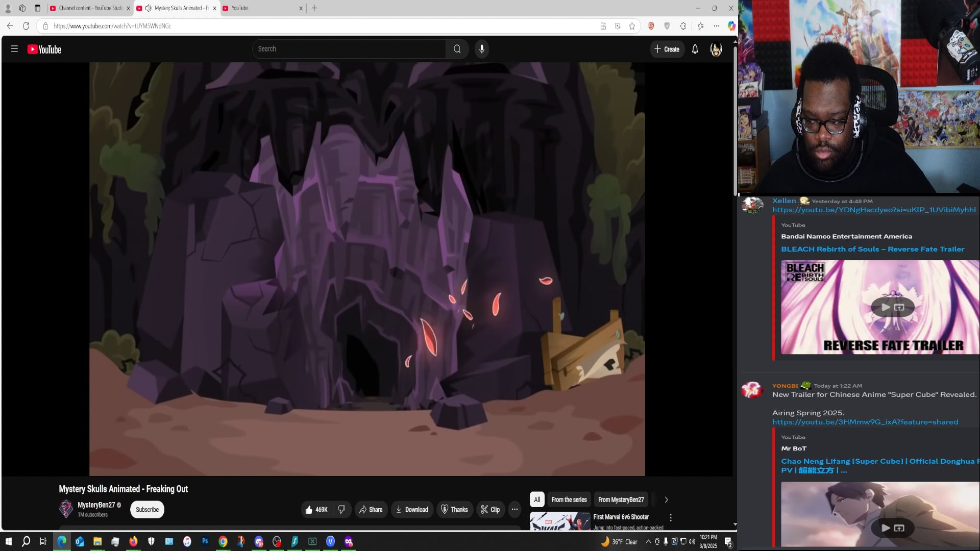Open the weather widget showing 36°F Clear

[619, 542]
